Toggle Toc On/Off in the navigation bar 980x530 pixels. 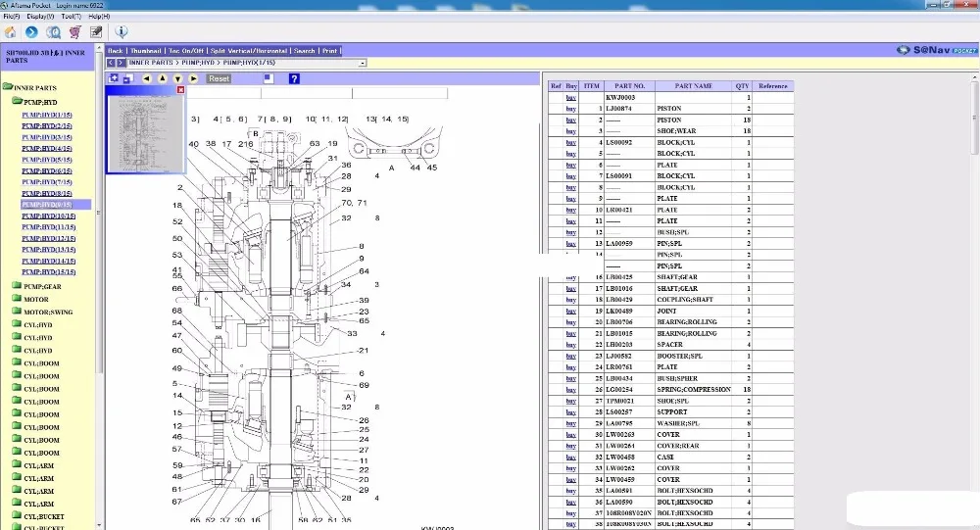click(x=186, y=51)
